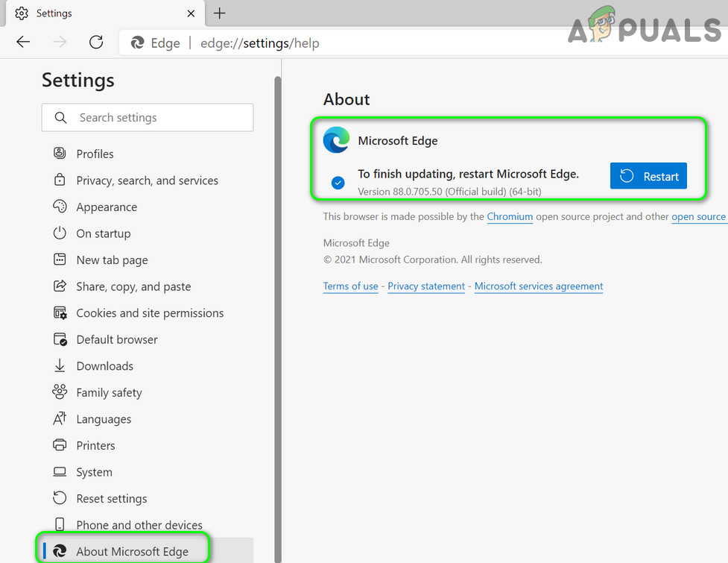The image size is (728, 563).
Task: Open Microsoft services agreement link
Action: 539,286
